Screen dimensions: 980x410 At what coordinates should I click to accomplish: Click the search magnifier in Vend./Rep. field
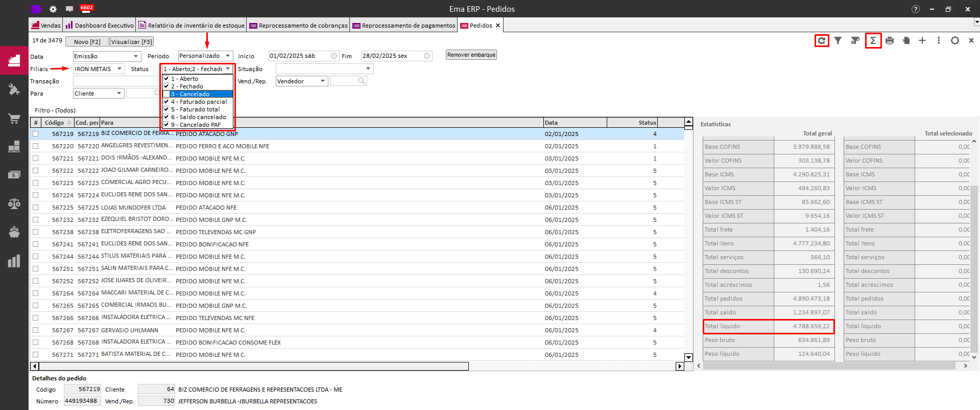[x=362, y=81]
